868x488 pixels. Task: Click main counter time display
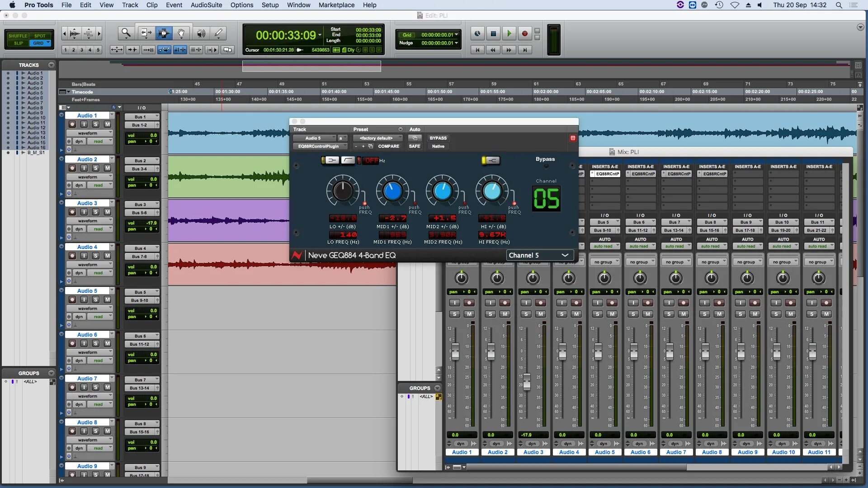click(x=286, y=35)
